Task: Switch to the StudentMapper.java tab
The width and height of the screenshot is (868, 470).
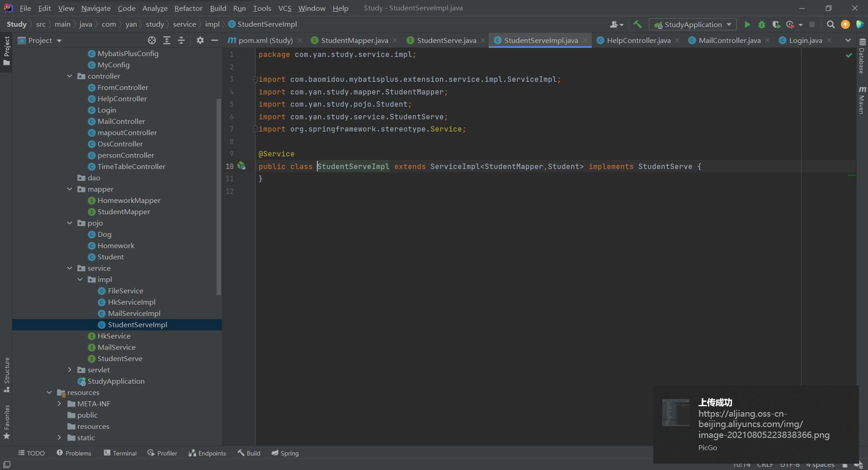Action: (354, 40)
